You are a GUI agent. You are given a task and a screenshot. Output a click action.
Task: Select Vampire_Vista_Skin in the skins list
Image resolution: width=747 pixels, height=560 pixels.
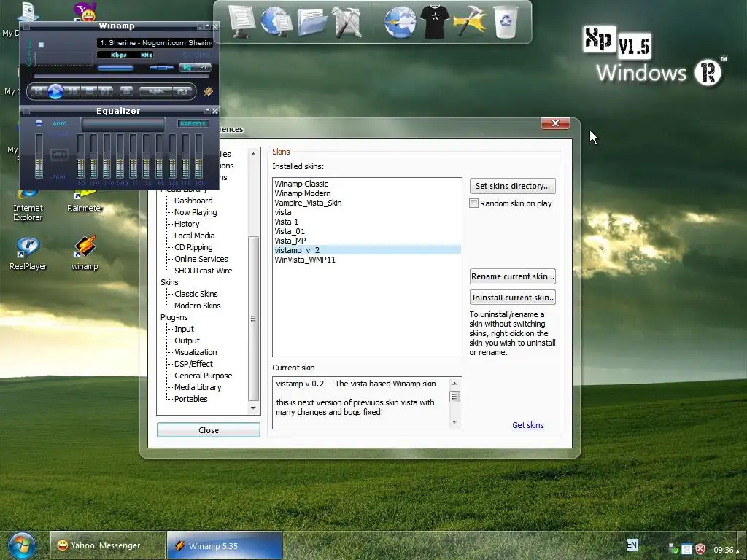[308, 203]
